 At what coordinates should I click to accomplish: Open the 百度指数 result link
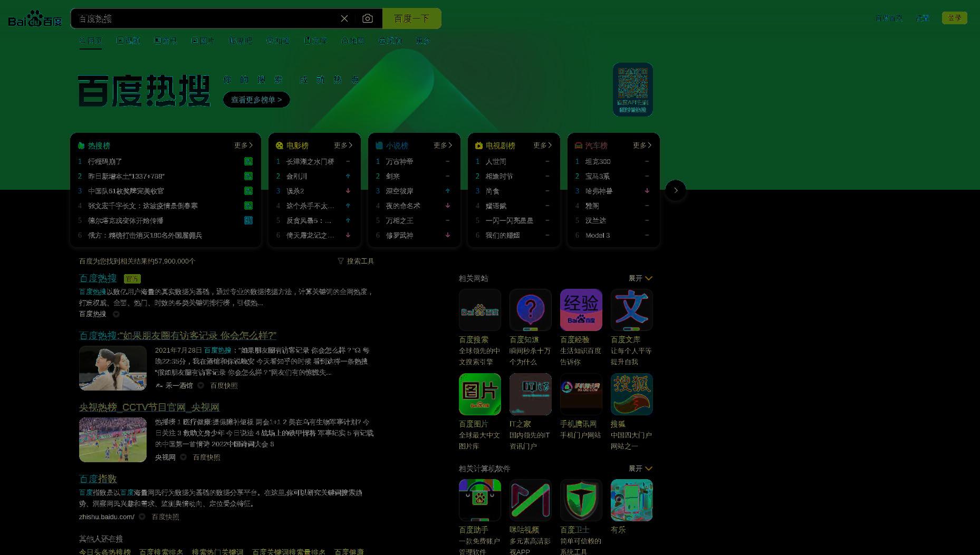click(x=98, y=479)
